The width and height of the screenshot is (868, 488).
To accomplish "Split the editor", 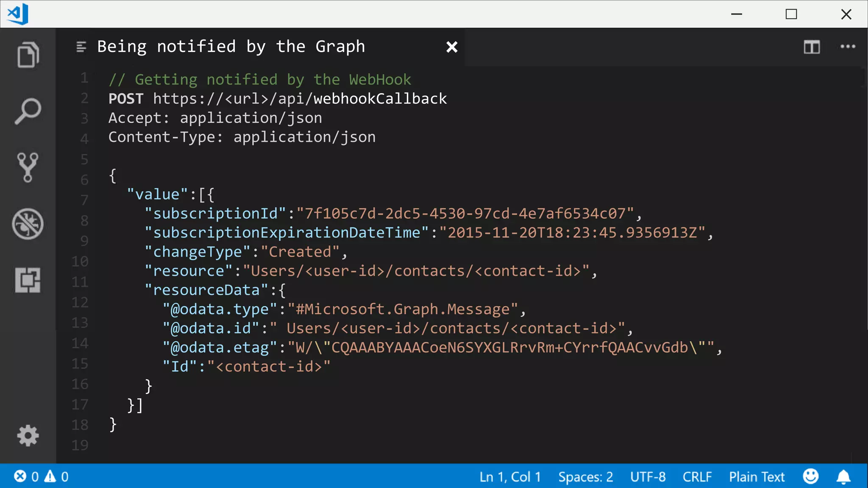I will pos(812,47).
